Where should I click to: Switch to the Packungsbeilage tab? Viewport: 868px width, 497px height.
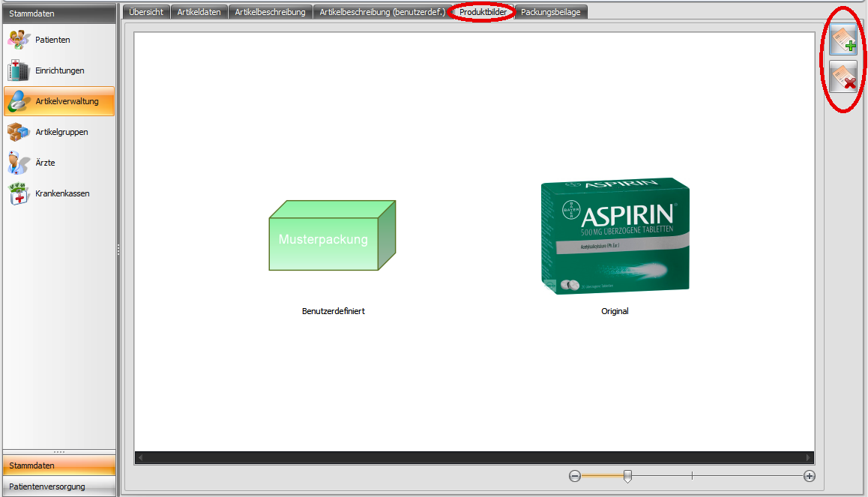551,12
